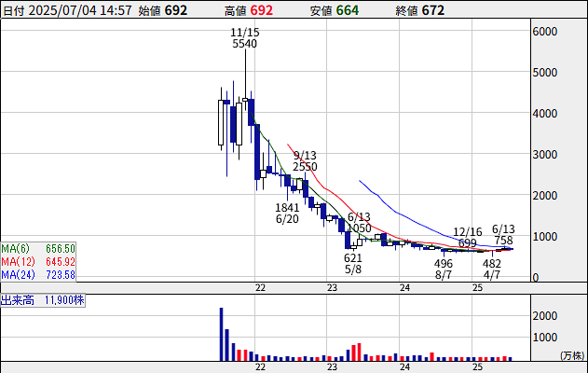The image size is (588, 373).
Task: Click year 22 on the price chart axis
Action: pos(260,288)
